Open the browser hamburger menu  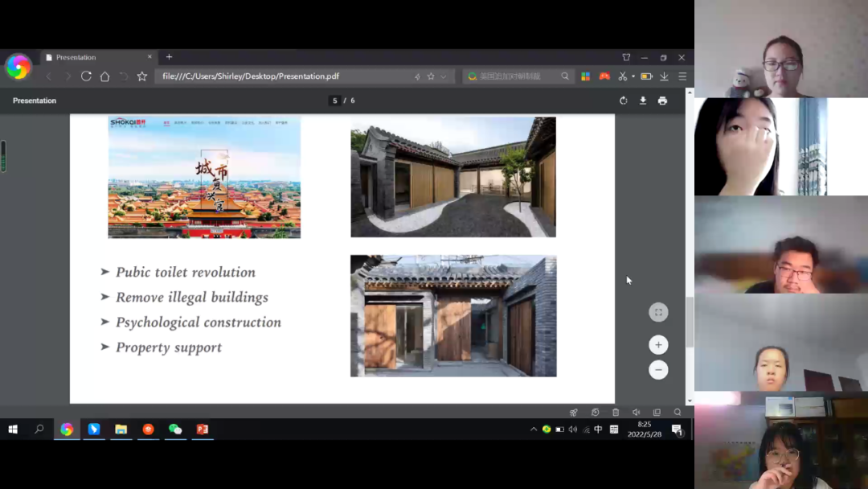point(682,76)
